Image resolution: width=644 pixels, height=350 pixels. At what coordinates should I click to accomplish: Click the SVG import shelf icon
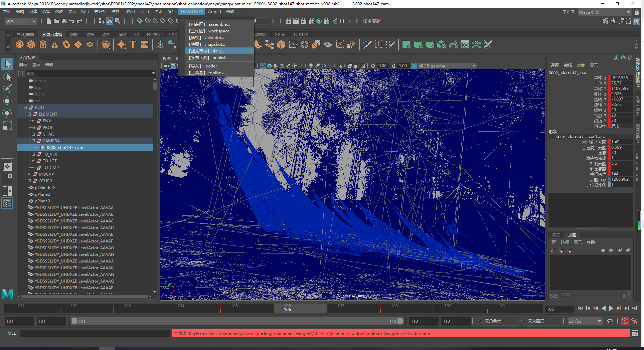[x=144, y=44]
